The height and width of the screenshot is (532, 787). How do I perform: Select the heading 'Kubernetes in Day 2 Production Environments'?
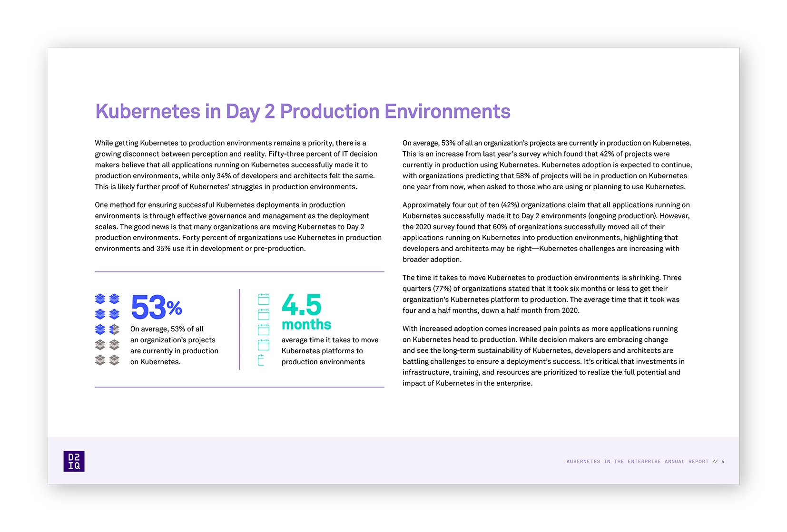click(303, 112)
